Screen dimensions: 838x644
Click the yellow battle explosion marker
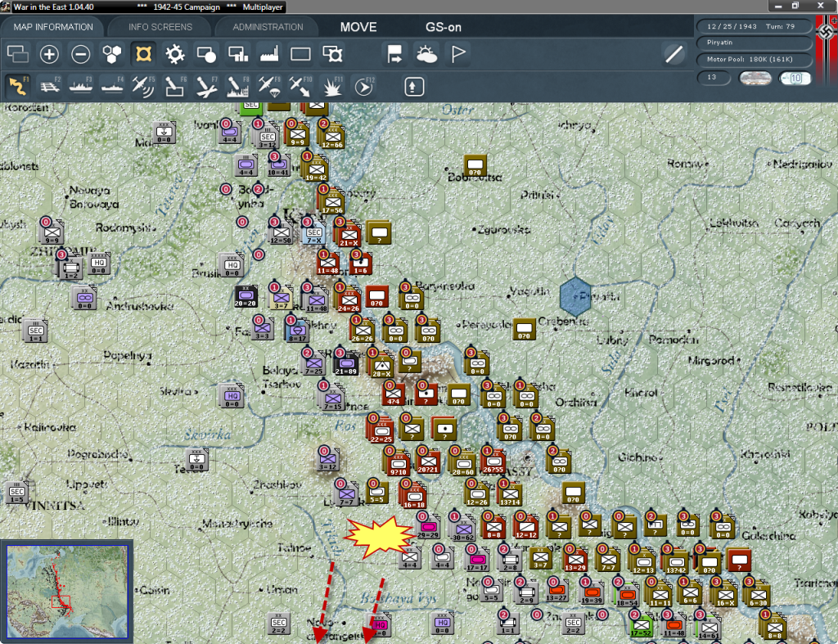pos(378,537)
